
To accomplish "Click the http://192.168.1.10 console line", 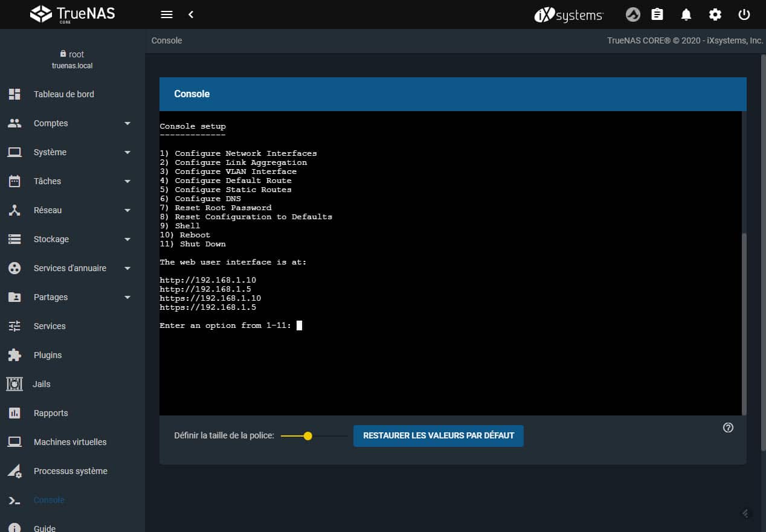I will click(x=208, y=280).
